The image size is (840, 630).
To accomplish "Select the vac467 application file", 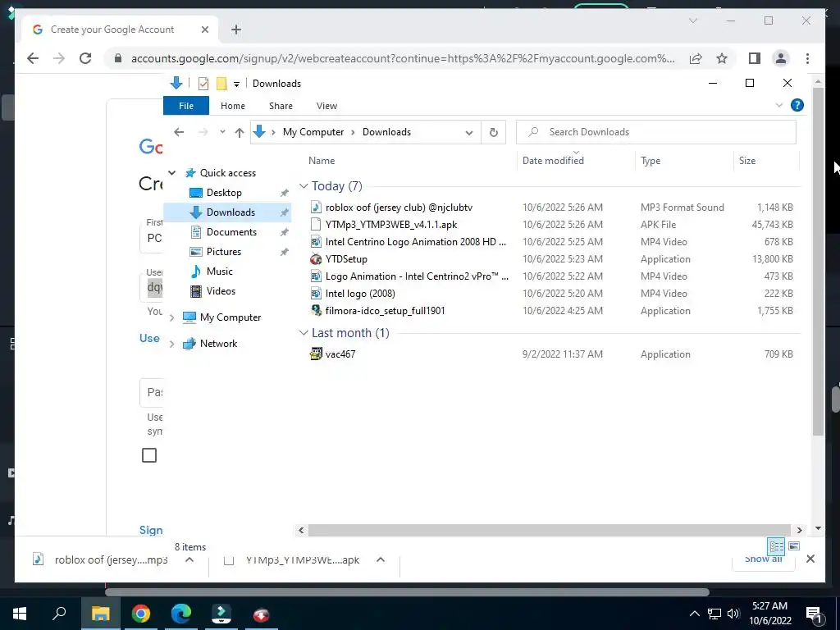I will (x=340, y=354).
